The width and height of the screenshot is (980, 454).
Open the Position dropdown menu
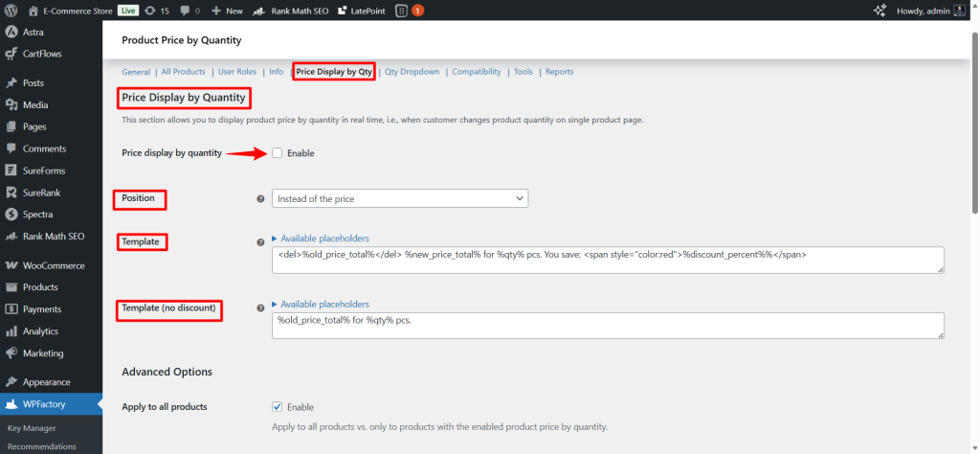tap(400, 198)
